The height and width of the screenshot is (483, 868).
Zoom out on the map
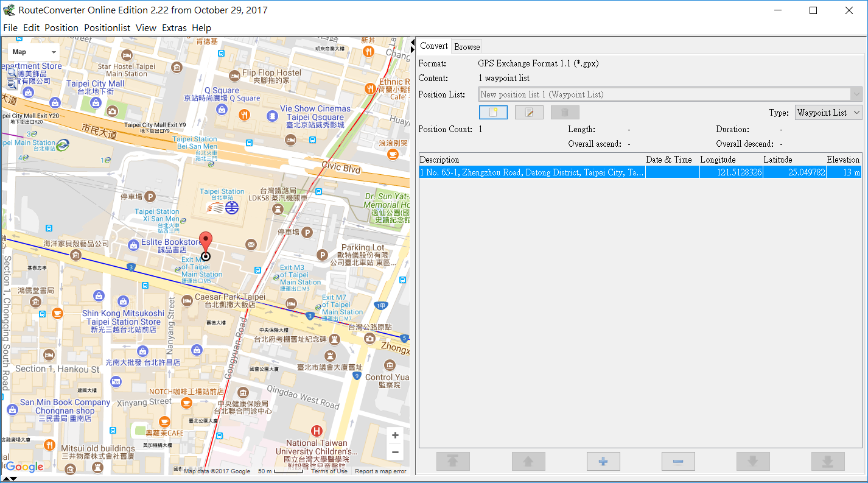pos(395,453)
